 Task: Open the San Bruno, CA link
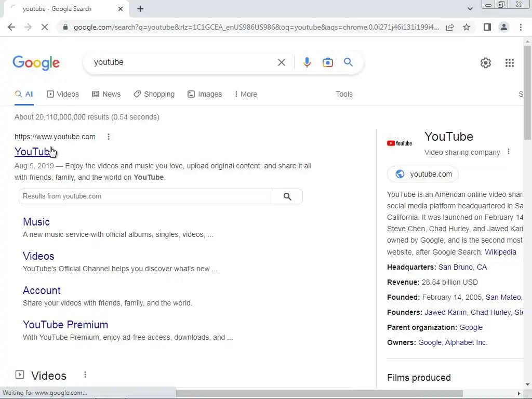tap(462, 268)
